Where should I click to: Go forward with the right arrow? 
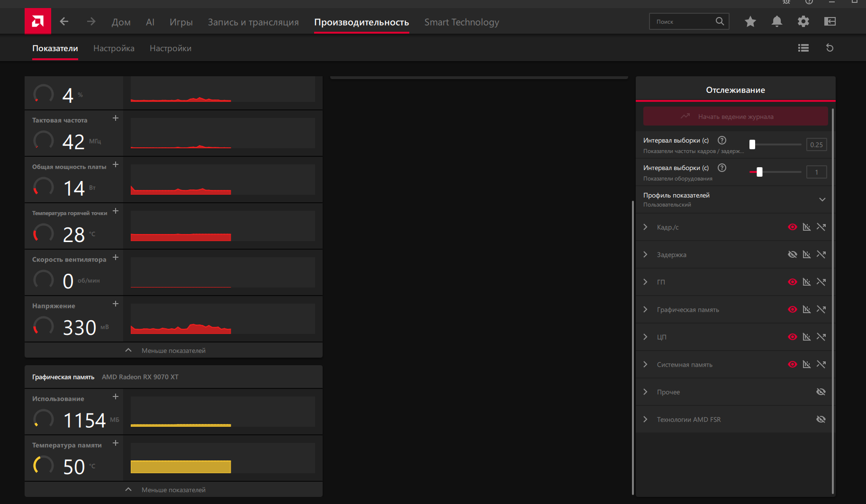coord(91,21)
